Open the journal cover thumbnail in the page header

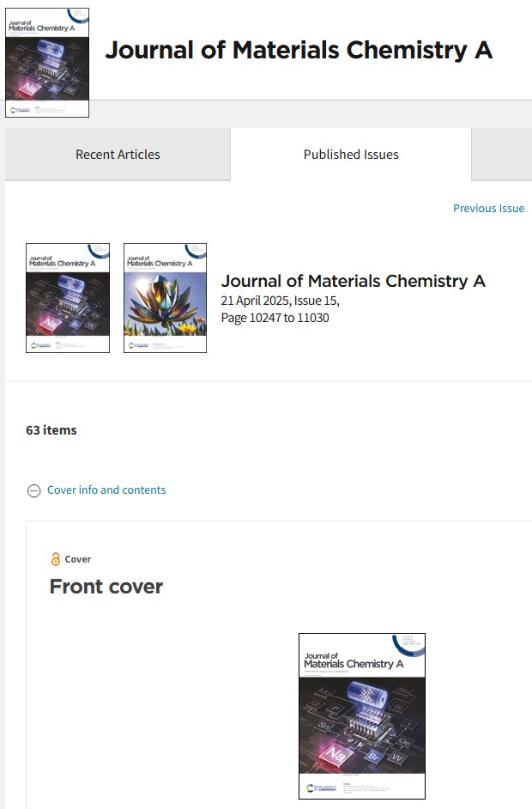(x=47, y=63)
